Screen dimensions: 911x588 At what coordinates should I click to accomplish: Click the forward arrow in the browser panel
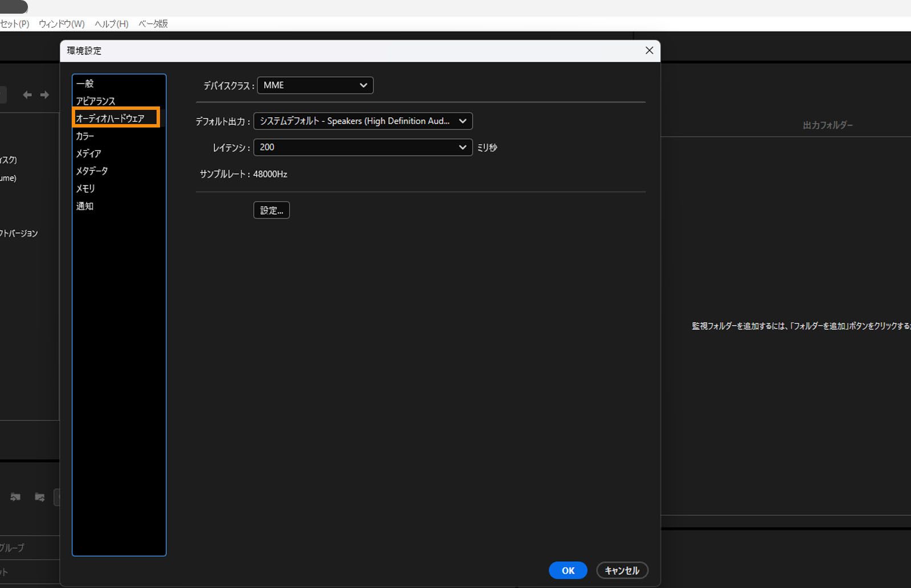coord(44,95)
